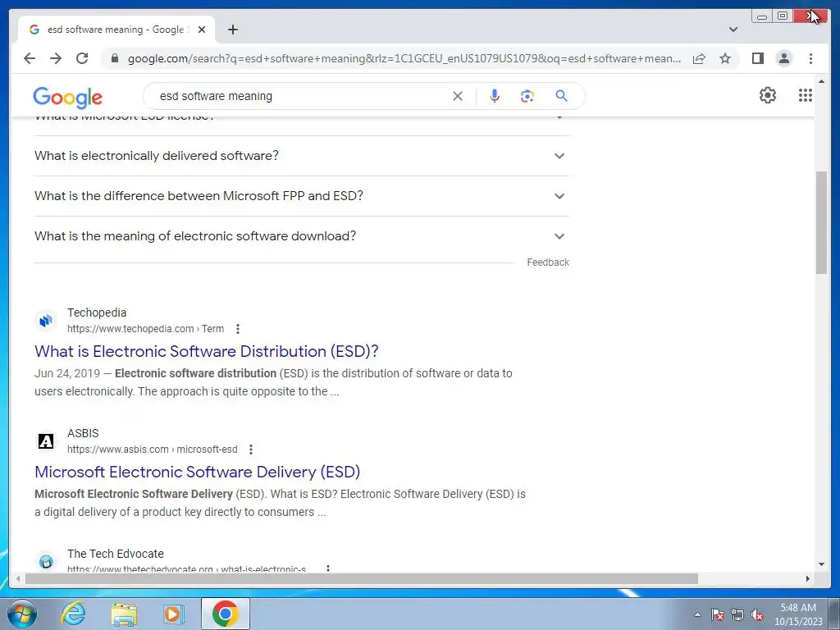
Task: Expand meaning of electronic software download question
Action: pos(302,236)
